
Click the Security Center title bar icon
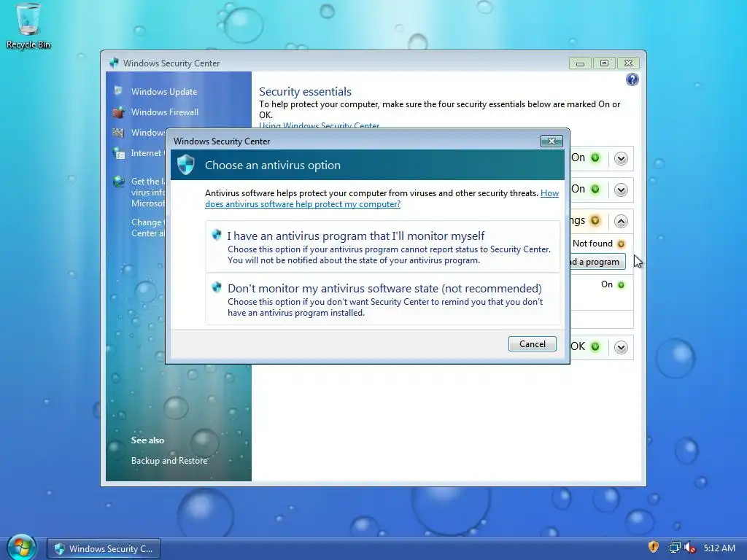point(114,63)
